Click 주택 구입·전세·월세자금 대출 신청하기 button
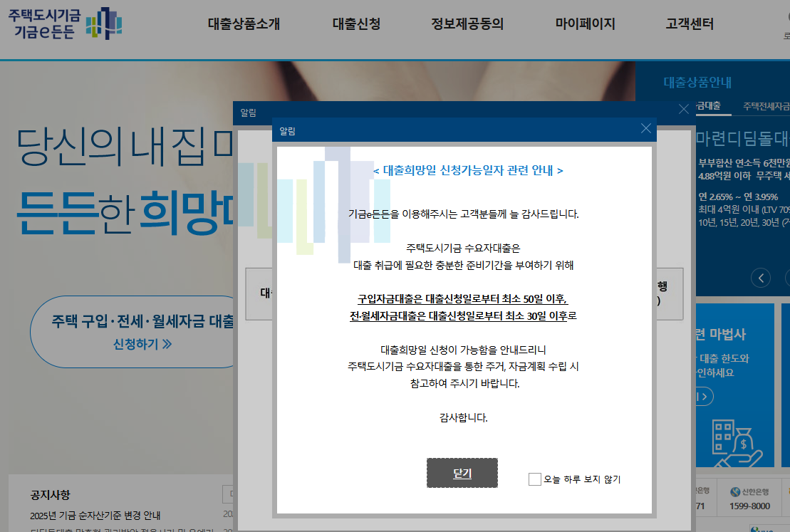The image size is (790, 532). click(133, 331)
